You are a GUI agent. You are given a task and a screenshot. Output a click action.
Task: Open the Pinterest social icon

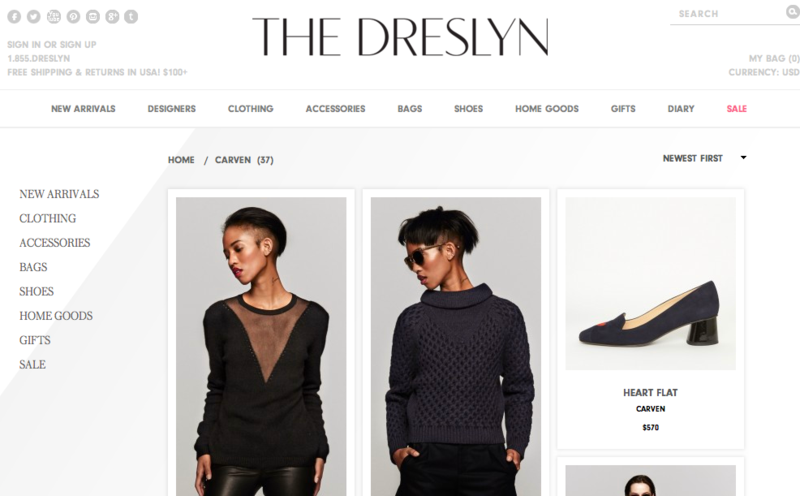point(73,17)
